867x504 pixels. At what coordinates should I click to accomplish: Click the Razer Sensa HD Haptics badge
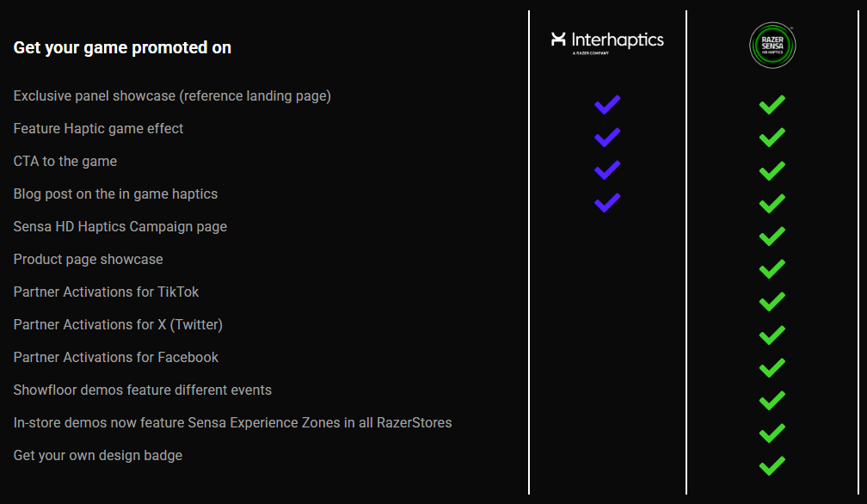click(772, 46)
